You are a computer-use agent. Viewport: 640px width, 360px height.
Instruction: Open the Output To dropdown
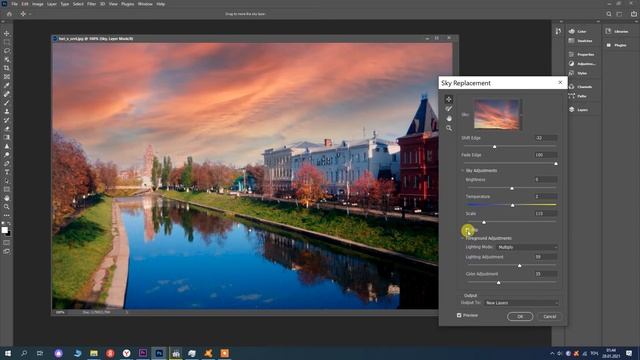(521, 303)
